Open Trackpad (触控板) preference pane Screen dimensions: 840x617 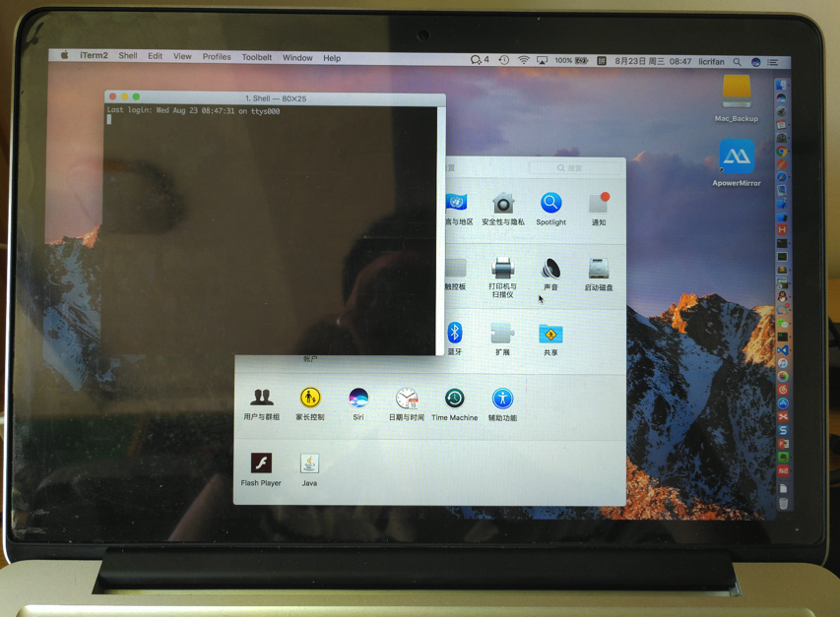[x=456, y=275]
